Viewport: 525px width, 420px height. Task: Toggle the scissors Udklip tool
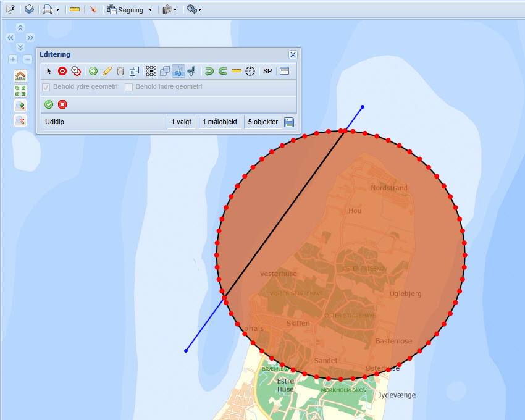click(x=178, y=71)
